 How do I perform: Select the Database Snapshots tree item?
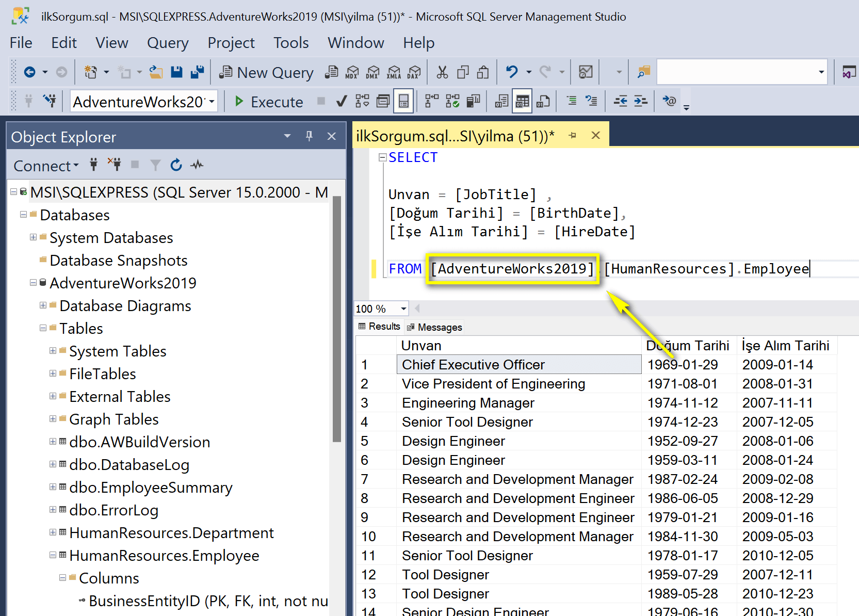(x=119, y=261)
